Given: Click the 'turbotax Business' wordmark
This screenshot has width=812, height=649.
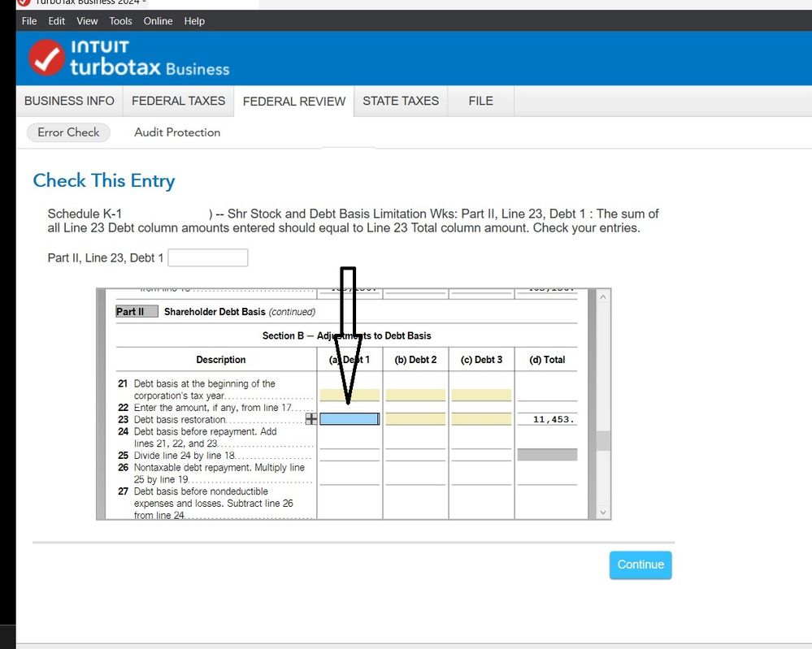Looking at the screenshot, I should pyautogui.click(x=150, y=67).
